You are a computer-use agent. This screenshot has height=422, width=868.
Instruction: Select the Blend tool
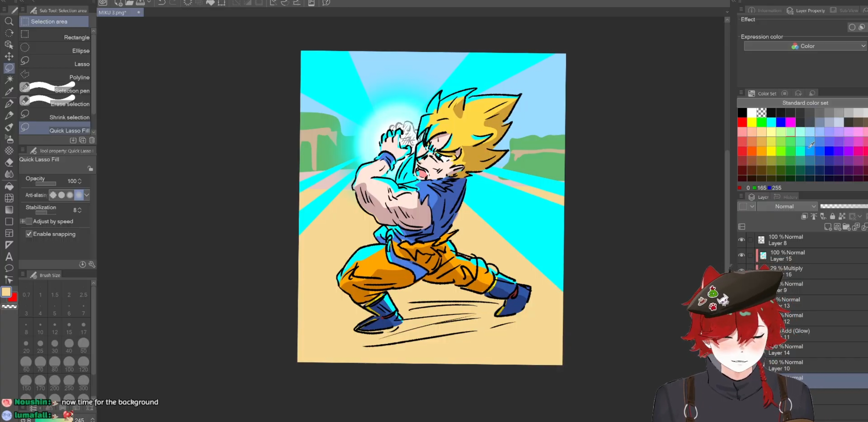pos(9,174)
